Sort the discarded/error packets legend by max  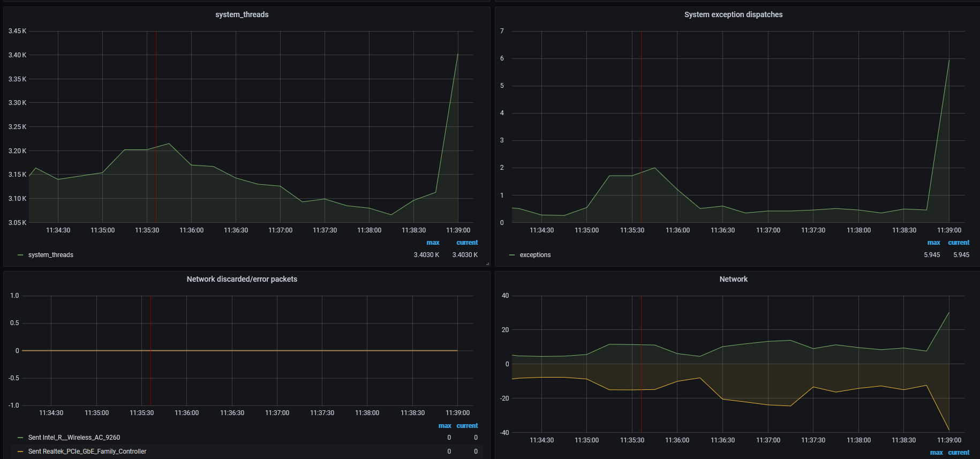coord(444,426)
